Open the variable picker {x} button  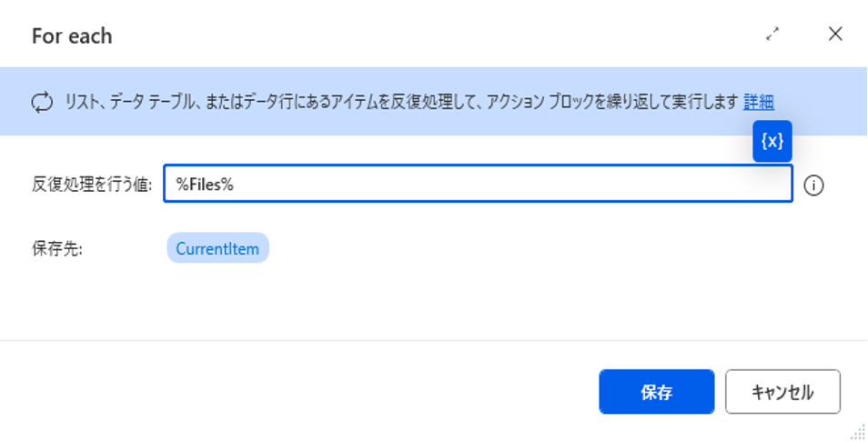click(772, 142)
